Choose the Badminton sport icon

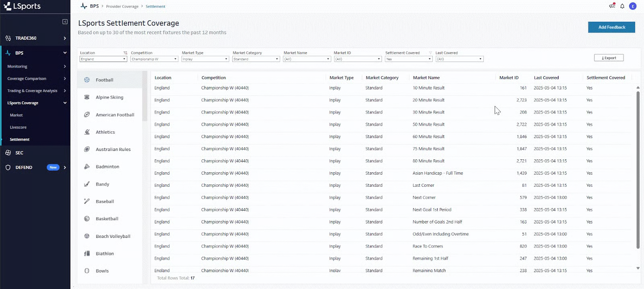pyautogui.click(x=87, y=167)
